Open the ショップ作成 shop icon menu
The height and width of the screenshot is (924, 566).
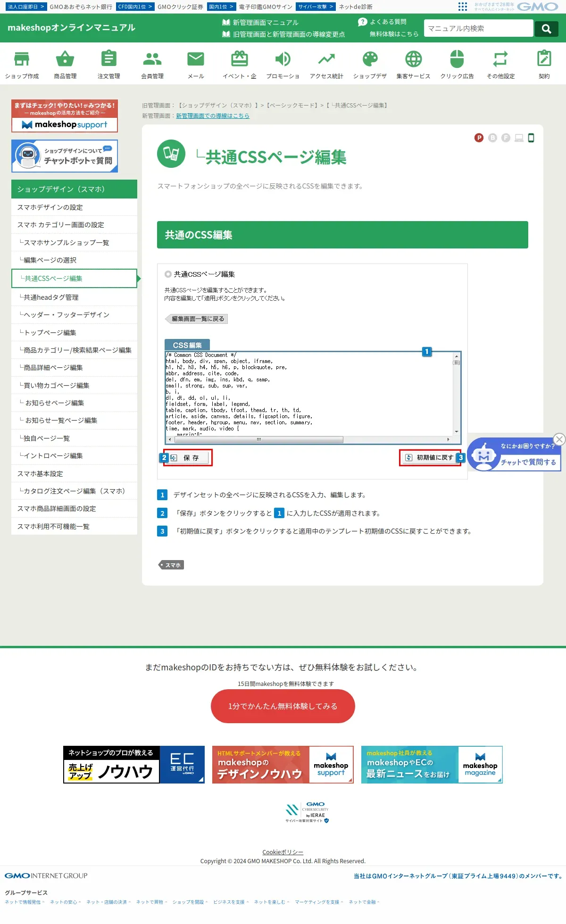pos(22,64)
